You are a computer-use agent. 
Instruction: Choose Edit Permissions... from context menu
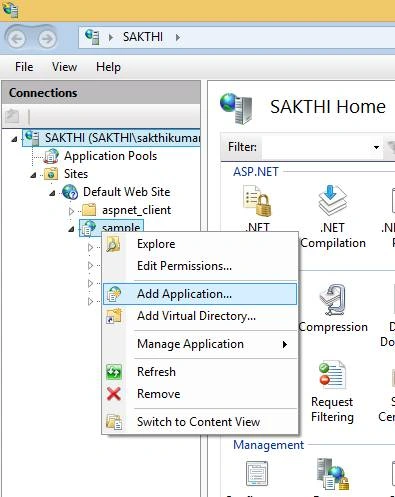pyautogui.click(x=200, y=266)
